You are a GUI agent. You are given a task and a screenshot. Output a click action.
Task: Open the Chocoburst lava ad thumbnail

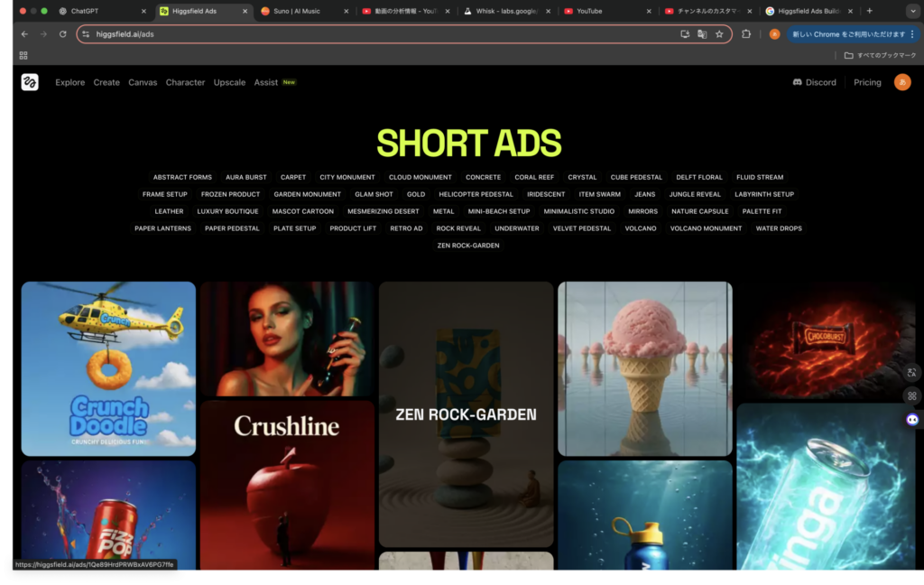point(825,341)
